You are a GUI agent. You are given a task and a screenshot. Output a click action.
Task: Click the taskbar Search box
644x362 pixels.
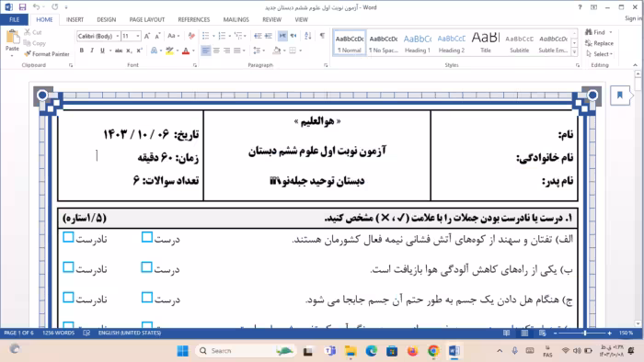pyautogui.click(x=246, y=351)
